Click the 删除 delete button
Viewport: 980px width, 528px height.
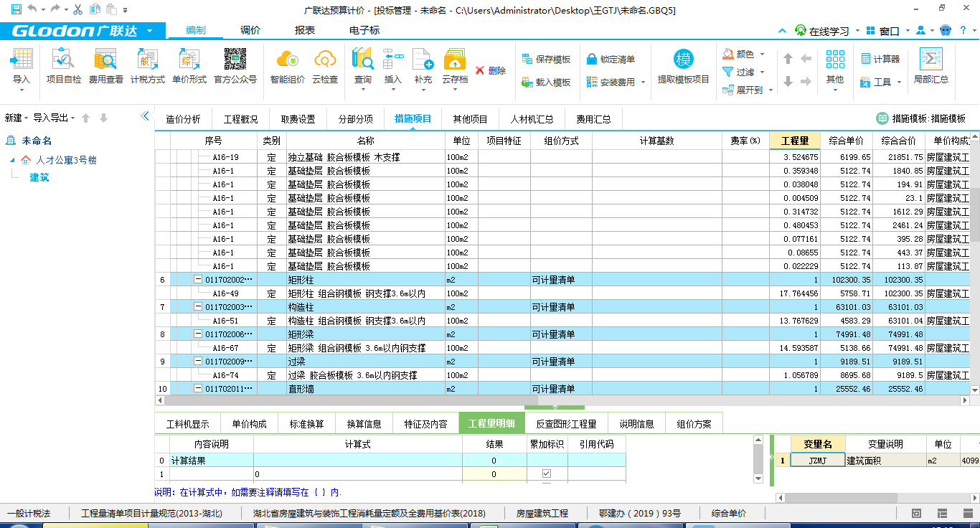(491, 70)
